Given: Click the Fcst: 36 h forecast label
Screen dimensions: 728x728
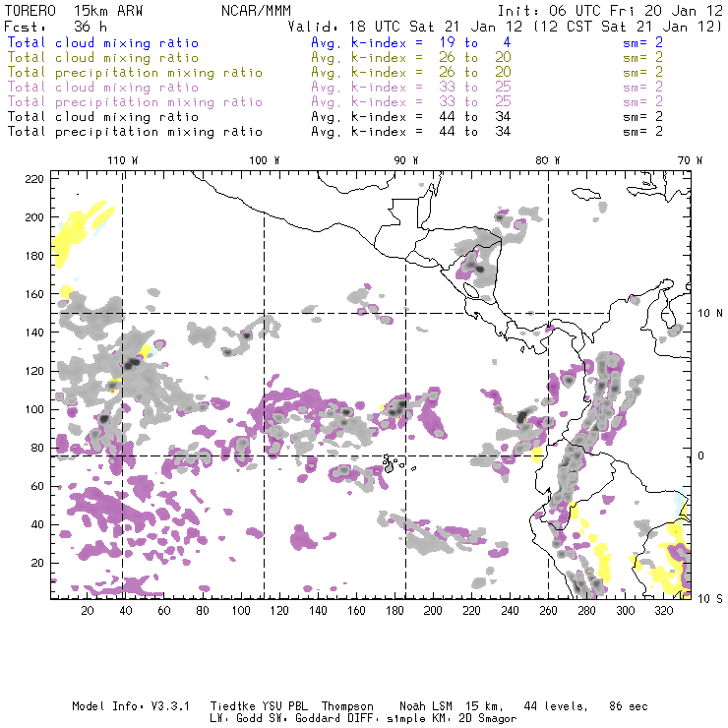Looking at the screenshot, I should [x=55, y=26].
